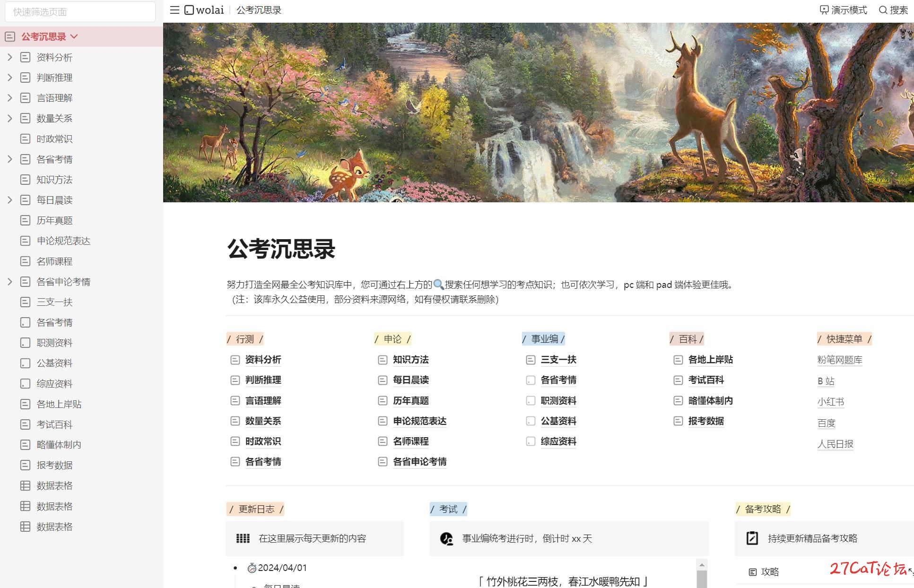Viewport: 914px width, 588px height.
Task: Click the first 数据表格 table icon in sidebar
Action: (26, 485)
